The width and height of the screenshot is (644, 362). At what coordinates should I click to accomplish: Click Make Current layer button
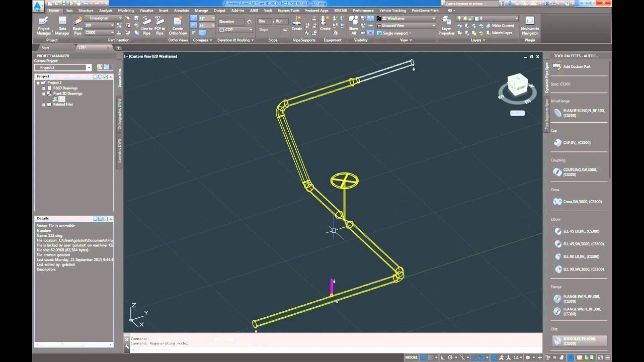[499, 26]
